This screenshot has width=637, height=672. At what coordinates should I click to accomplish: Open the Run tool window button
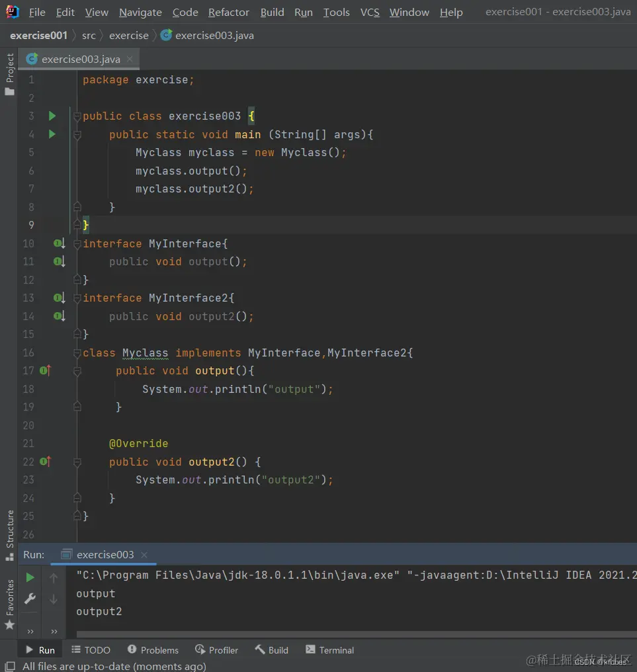40,650
